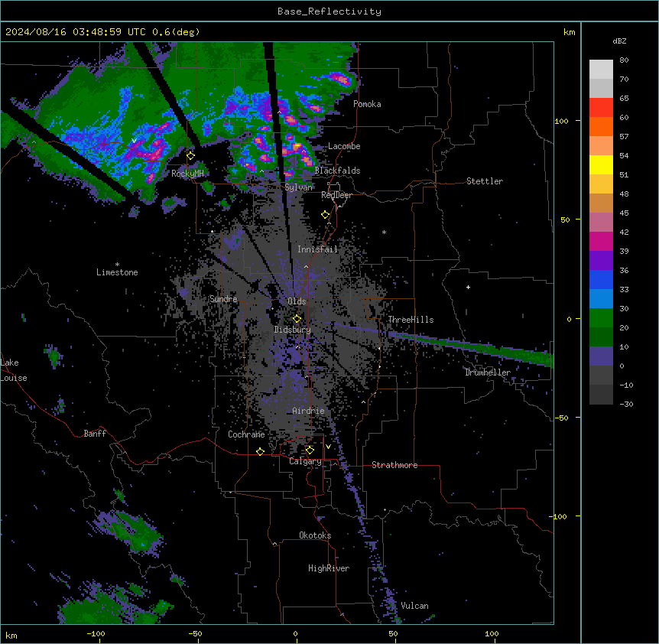
Task: Click the Ponoka city label
Action: [x=367, y=104]
